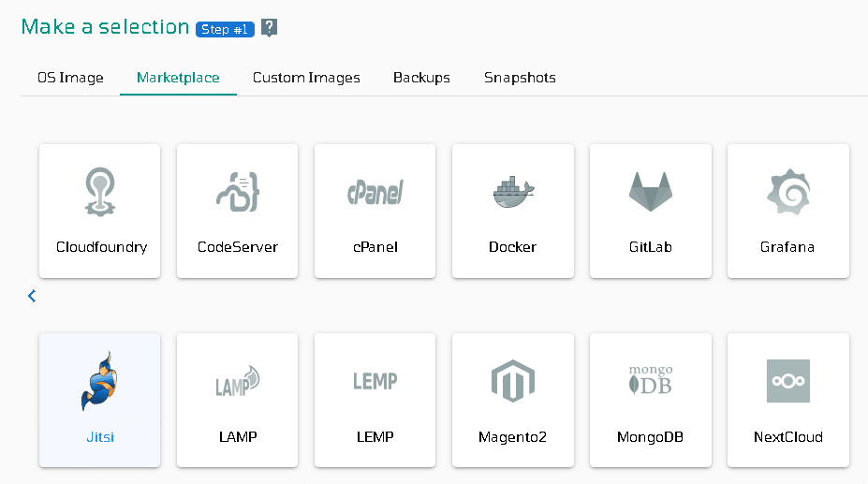Switch to the OS Image tab

[70, 78]
